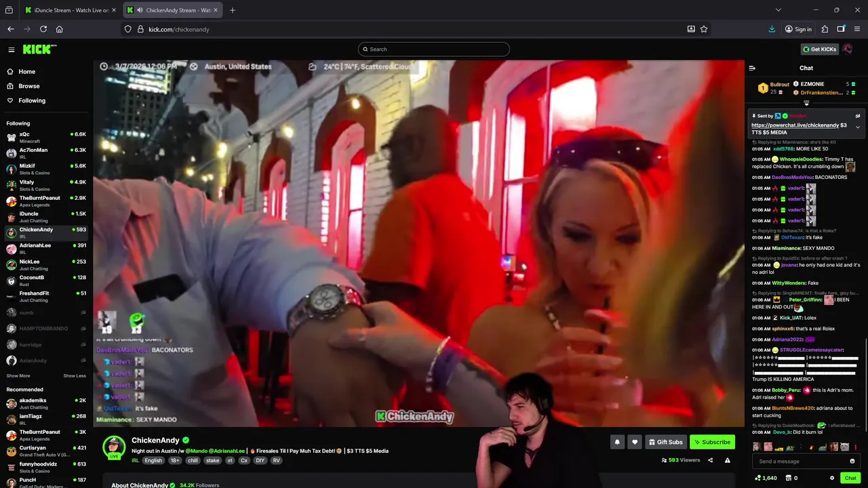
Task: Click the IRL category link
Action: [x=136, y=461]
